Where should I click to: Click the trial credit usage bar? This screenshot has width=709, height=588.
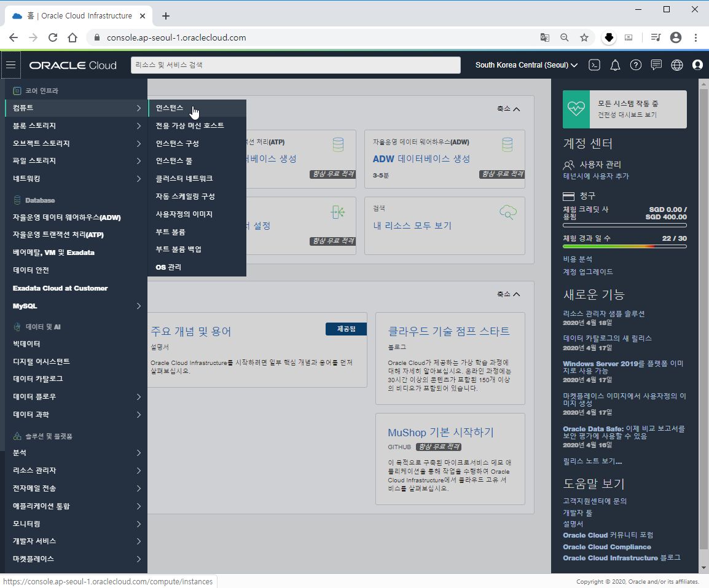pos(624,225)
